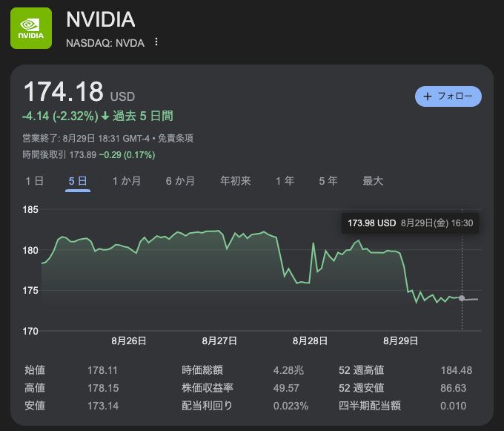Click the 52 週高値 value 184.48
This screenshot has height=431, width=504.
click(x=457, y=370)
